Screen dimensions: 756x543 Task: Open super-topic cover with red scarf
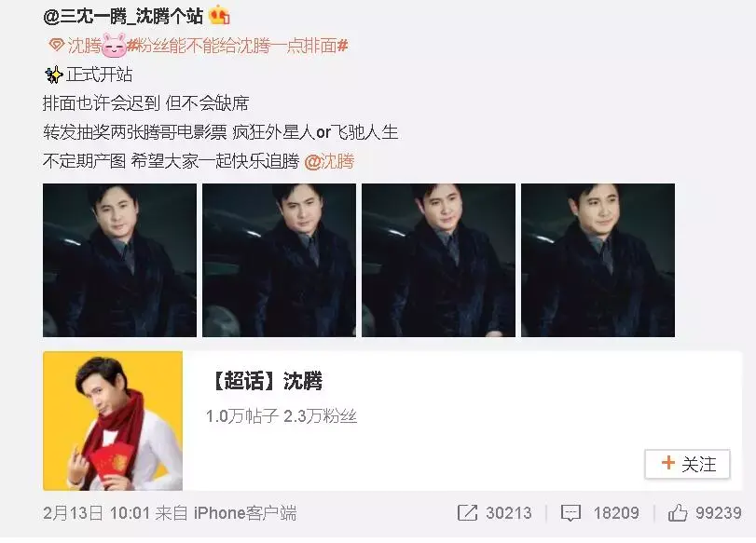113,421
